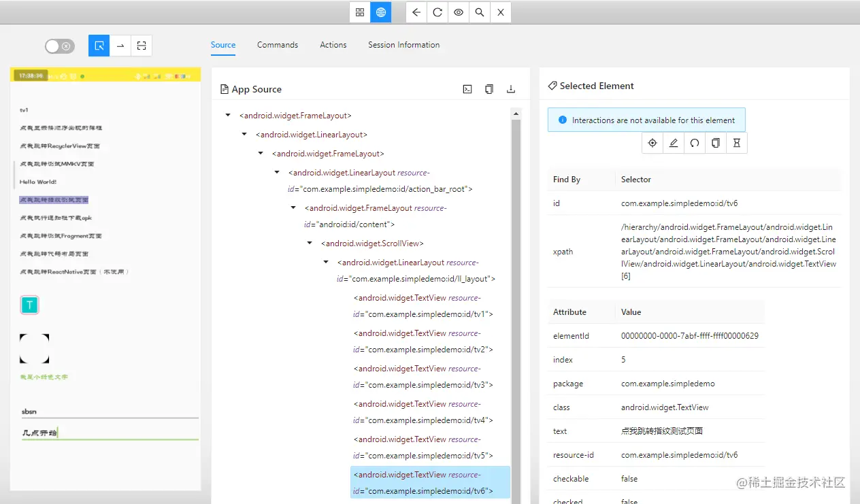Toggle the element handles switch
Screen dimensions: 860x504
point(59,46)
